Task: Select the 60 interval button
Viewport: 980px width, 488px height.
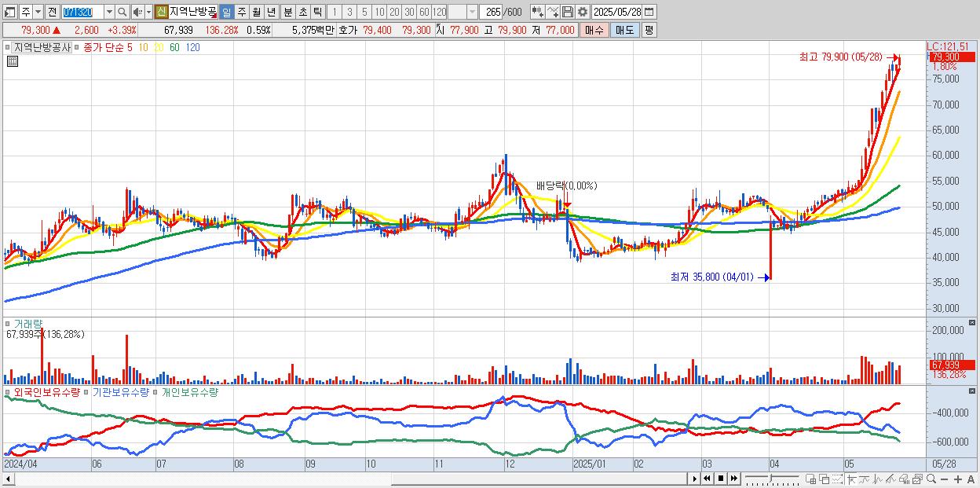Action: (424, 12)
